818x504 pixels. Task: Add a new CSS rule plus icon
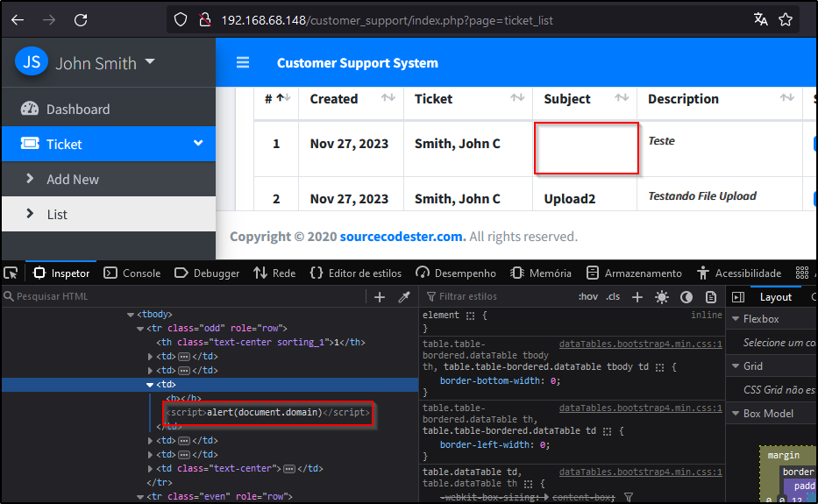pos(637,297)
